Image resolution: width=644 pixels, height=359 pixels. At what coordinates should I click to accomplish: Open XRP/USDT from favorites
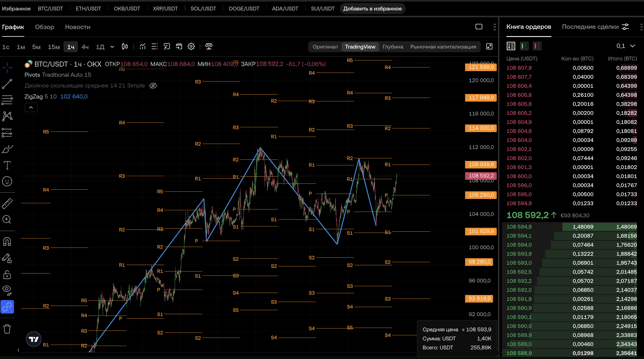pos(165,8)
